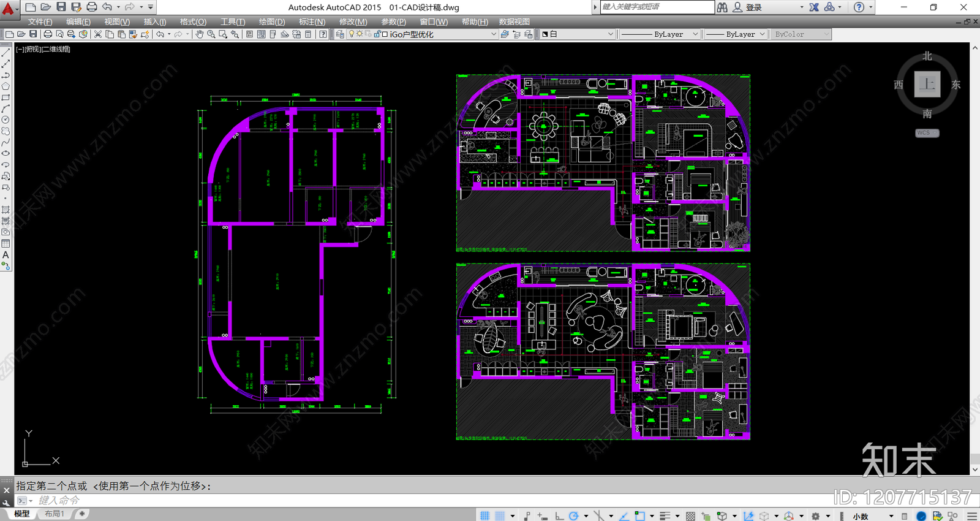Select the Circle tool in draw toolbar

(x=6, y=120)
